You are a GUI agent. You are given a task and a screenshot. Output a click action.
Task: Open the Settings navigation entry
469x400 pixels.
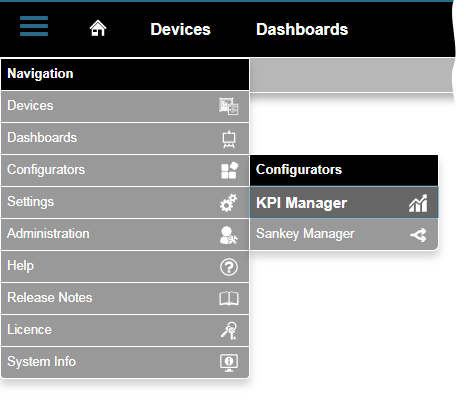(125, 202)
